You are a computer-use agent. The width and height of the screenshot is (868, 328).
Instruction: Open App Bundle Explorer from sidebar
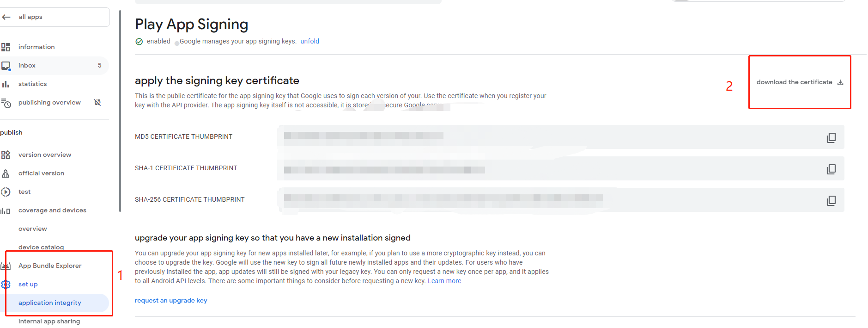(49, 266)
